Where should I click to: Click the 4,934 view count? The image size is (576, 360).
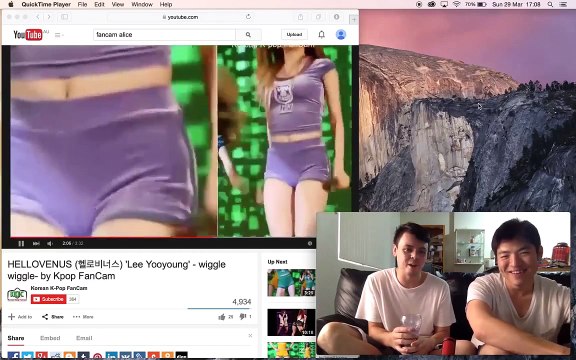(242, 302)
